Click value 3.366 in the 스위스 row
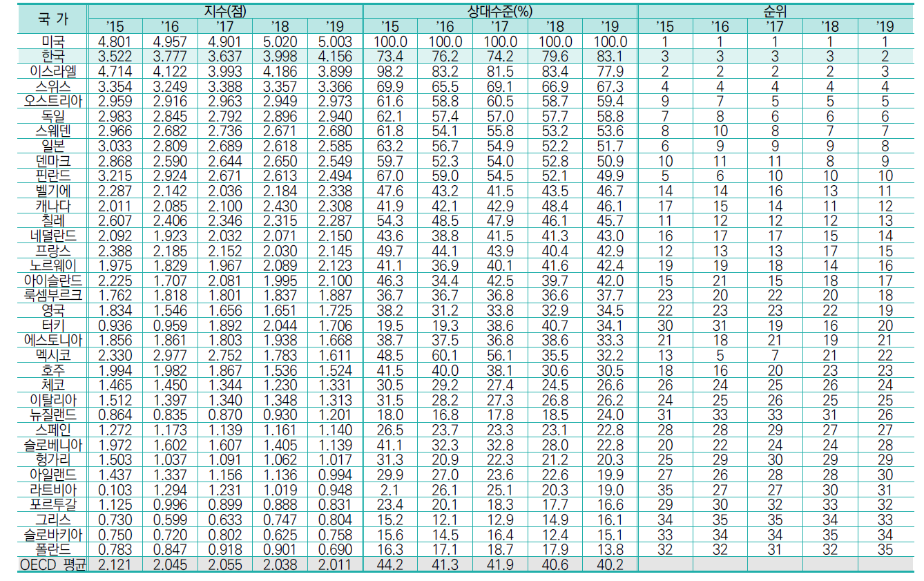The image size is (924, 581). pos(335,86)
